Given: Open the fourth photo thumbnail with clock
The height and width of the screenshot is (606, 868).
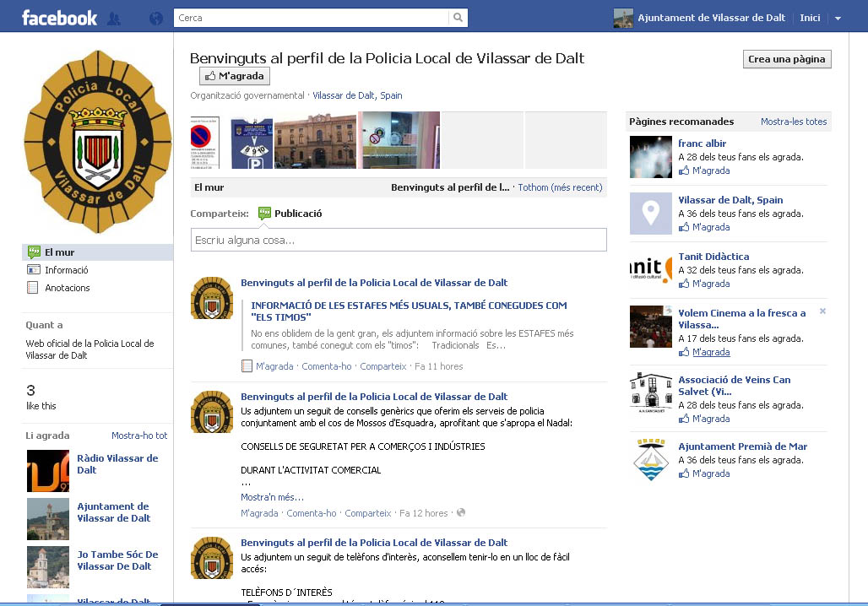Looking at the screenshot, I should (401, 140).
